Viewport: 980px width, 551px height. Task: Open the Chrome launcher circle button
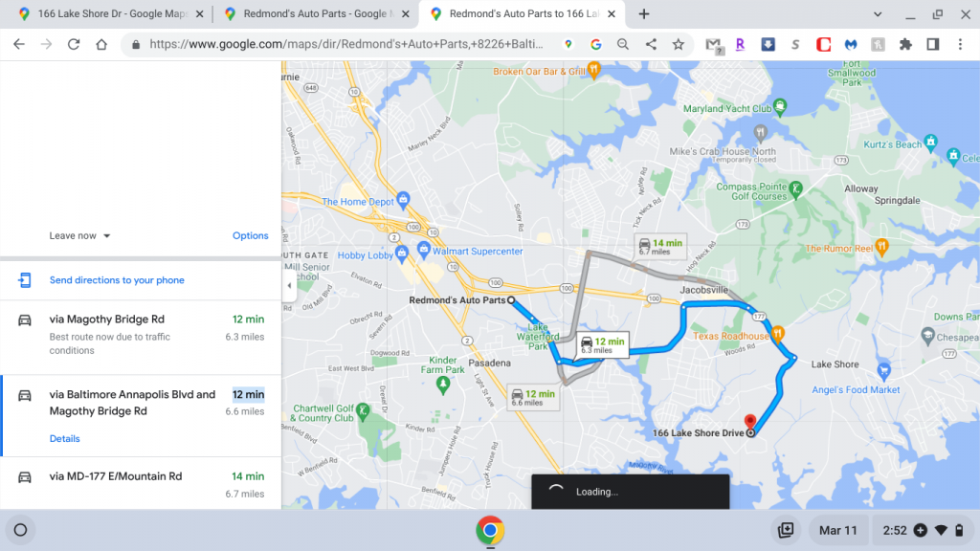[x=21, y=530]
